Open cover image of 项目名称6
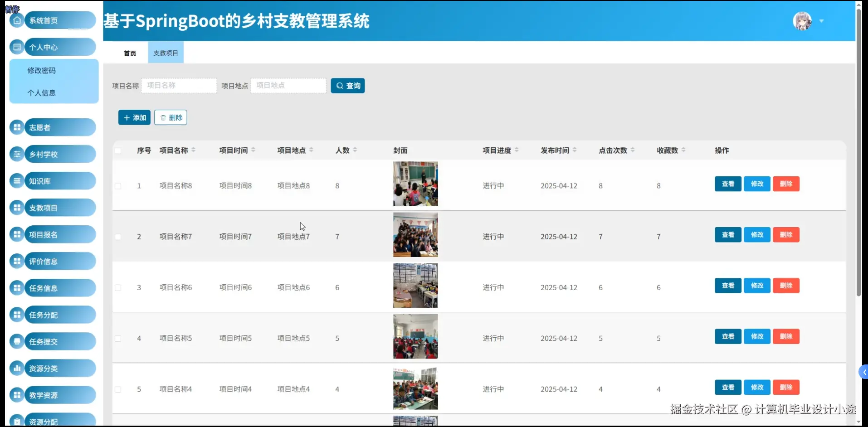This screenshot has width=868, height=427. (415, 286)
